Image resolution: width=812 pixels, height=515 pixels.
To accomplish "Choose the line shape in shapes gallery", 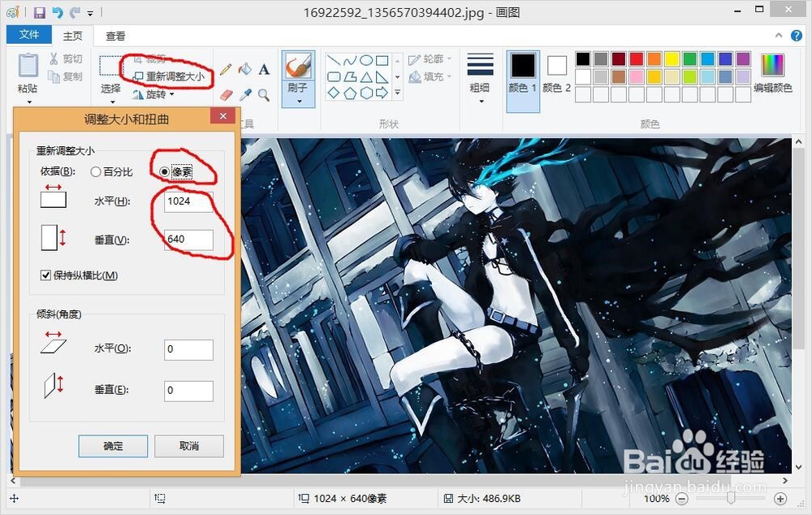I will click(334, 61).
